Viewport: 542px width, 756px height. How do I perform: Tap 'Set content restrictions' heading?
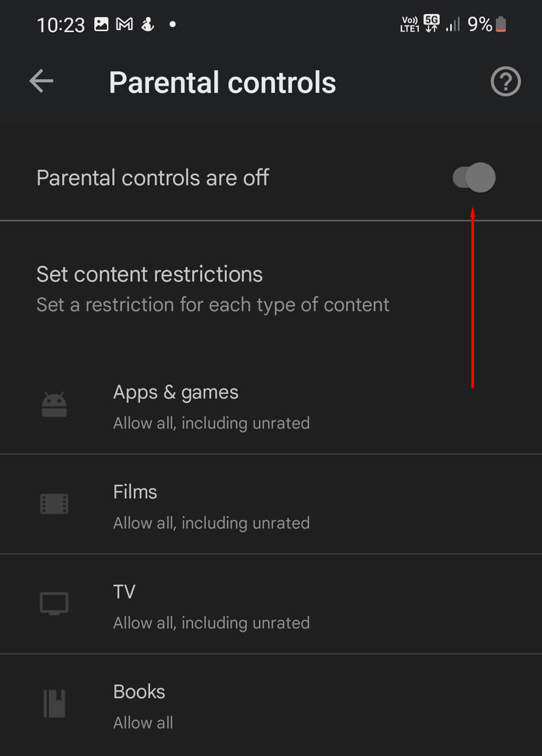(149, 275)
